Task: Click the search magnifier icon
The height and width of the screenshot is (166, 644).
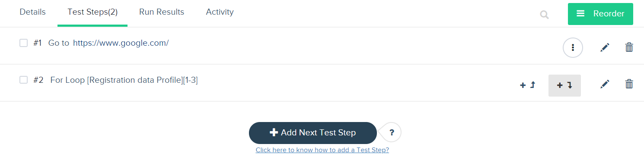Action: coord(544,15)
